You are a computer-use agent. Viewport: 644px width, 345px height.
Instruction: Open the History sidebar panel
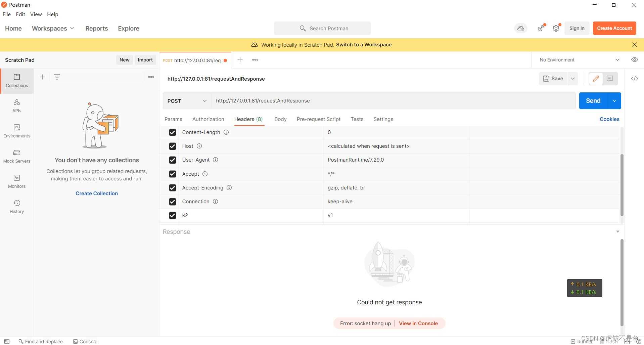coord(17,207)
